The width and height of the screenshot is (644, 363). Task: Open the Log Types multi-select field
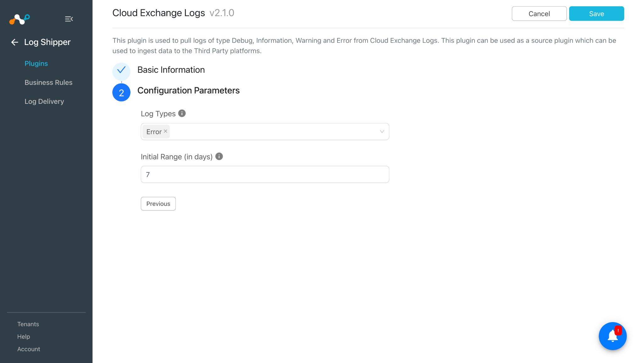pyautogui.click(x=265, y=131)
